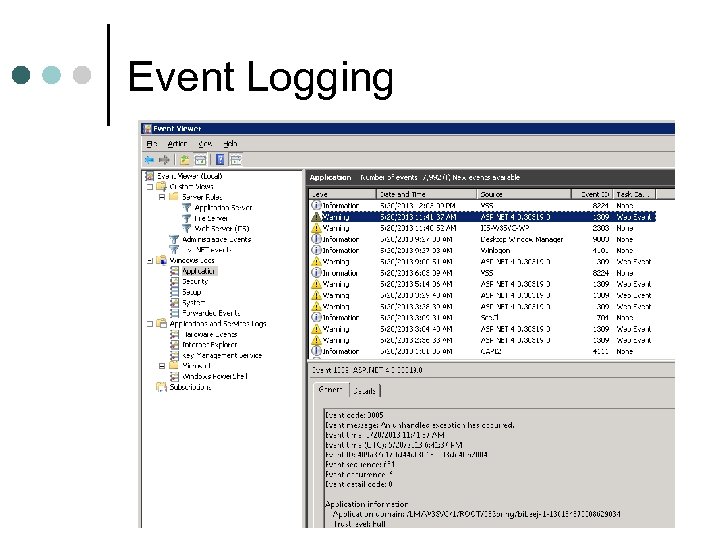Click the Windows PowerShell log icon
The height and width of the screenshot is (540, 720).
tap(174, 376)
